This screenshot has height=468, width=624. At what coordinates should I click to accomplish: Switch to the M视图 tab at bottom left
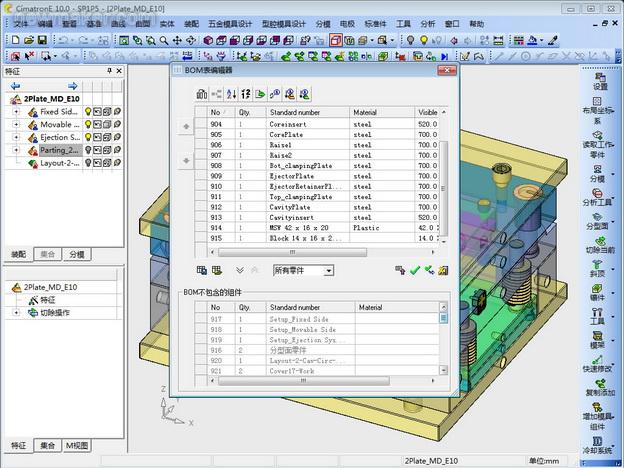[77, 445]
